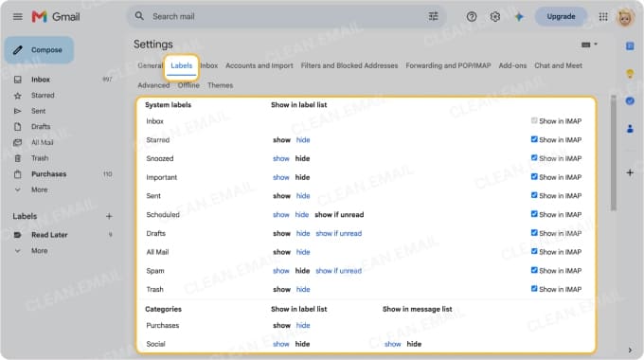Open the Themes settings tab

[220, 85]
